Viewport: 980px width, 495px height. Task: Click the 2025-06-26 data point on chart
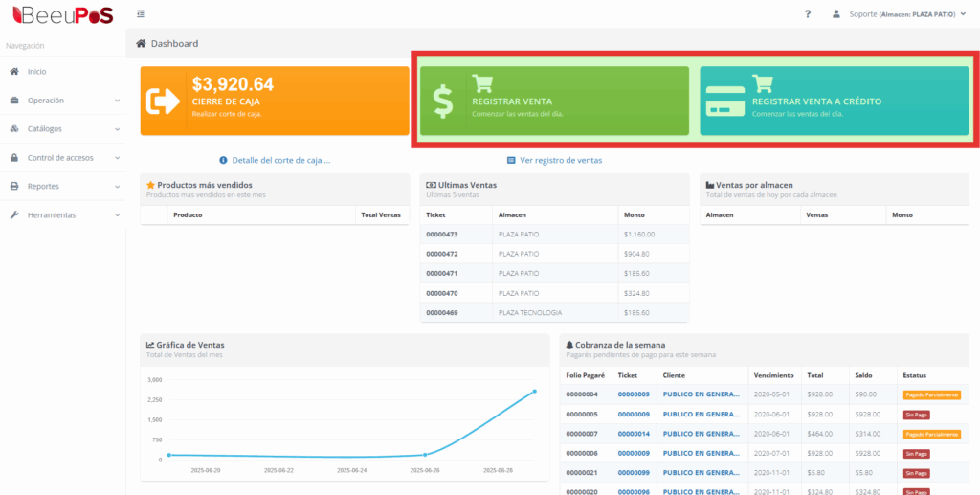click(x=425, y=455)
